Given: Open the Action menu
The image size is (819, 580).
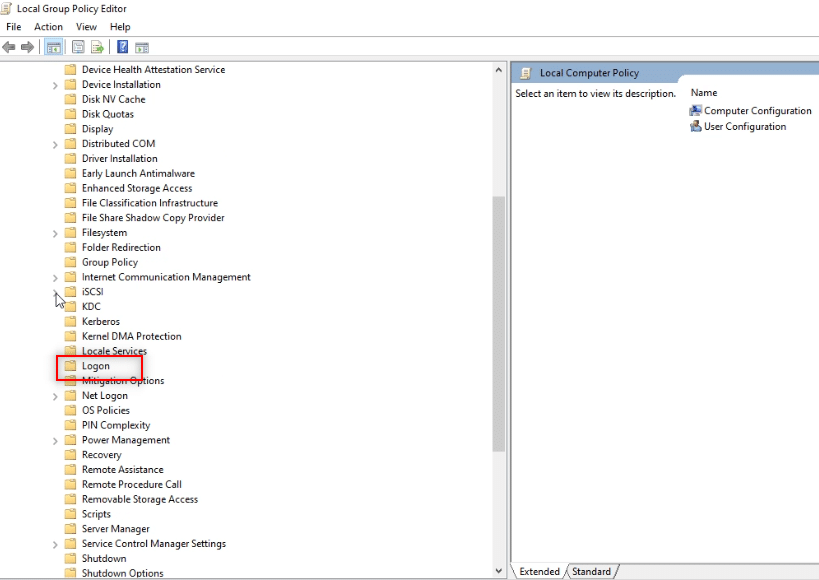Looking at the screenshot, I should 49,27.
